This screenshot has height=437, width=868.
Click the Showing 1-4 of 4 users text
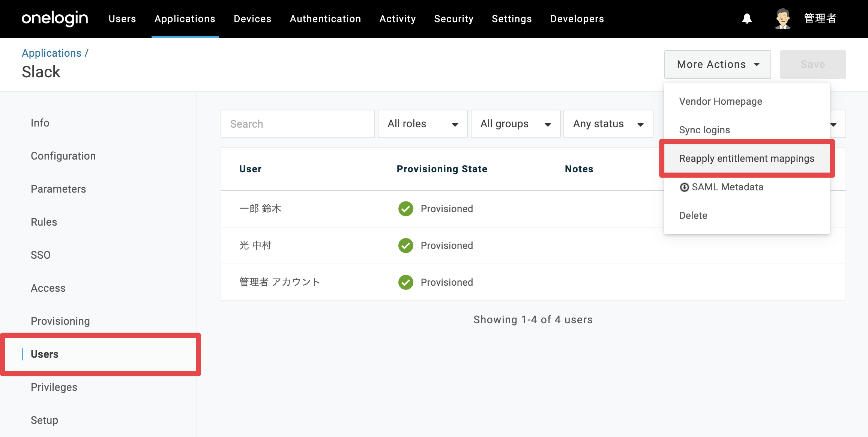(x=533, y=320)
